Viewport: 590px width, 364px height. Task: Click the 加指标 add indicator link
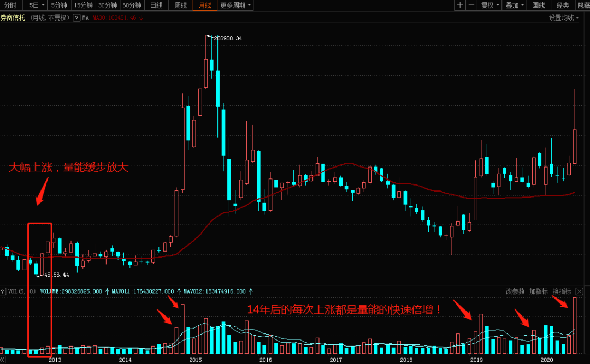pos(538,291)
